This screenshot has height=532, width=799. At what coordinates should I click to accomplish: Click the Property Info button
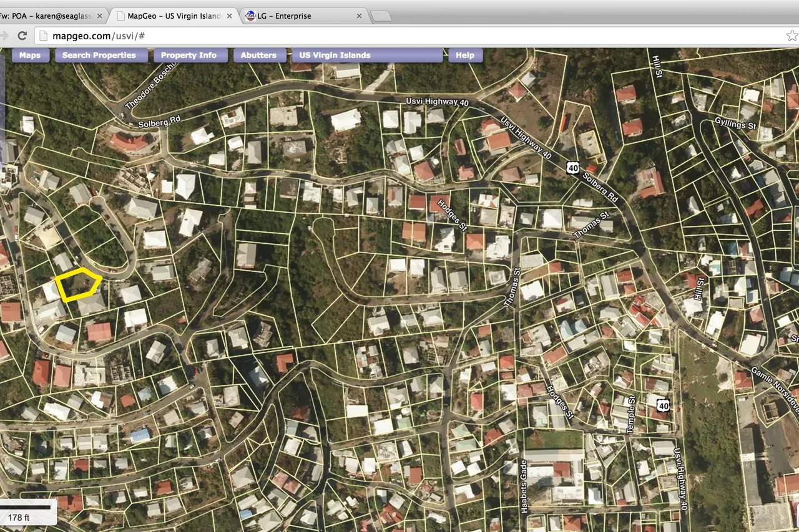tap(189, 56)
